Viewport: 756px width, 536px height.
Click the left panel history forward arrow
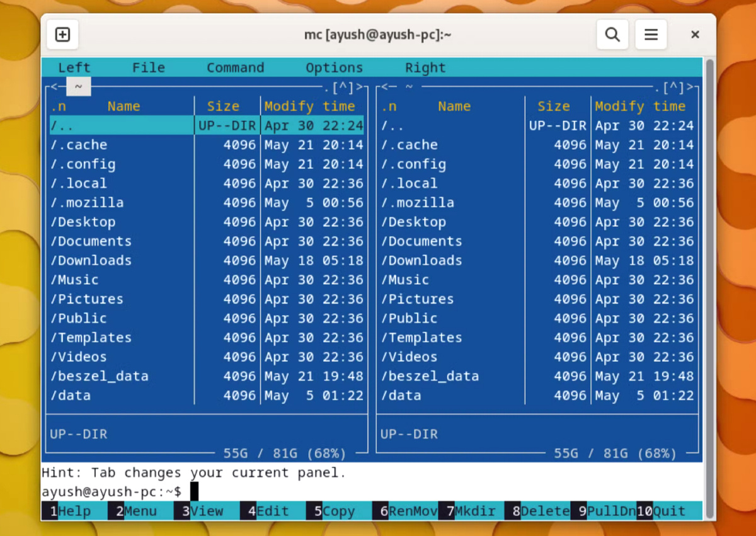(359, 87)
